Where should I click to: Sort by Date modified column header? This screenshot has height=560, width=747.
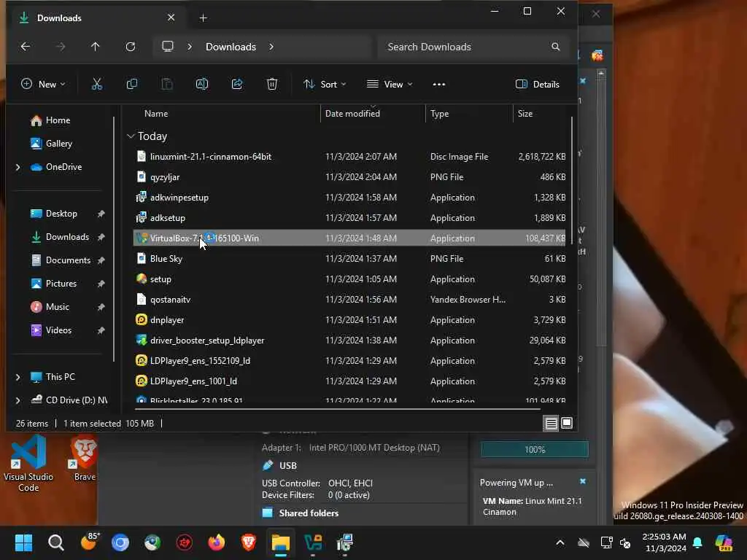(x=352, y=114)
